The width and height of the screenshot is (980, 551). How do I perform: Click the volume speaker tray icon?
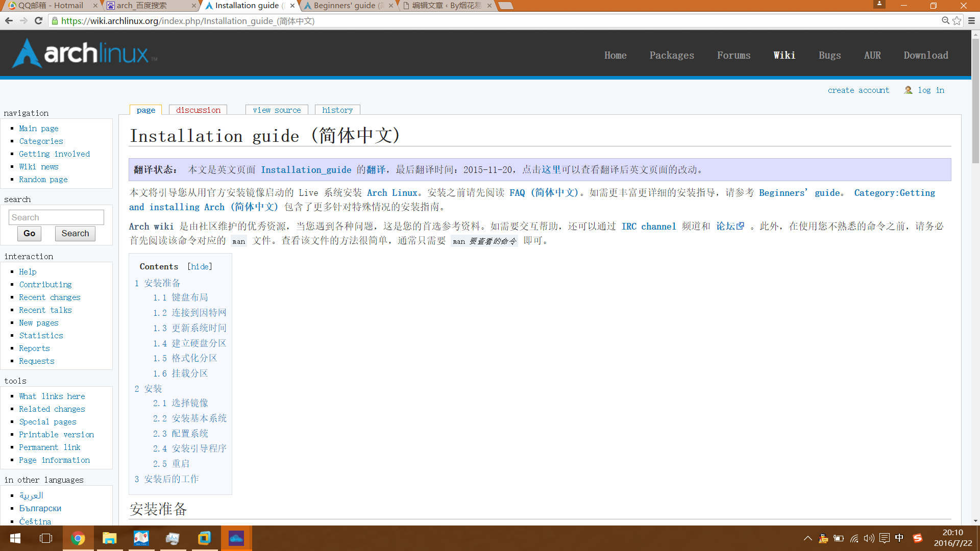click(x=869, y=538)
